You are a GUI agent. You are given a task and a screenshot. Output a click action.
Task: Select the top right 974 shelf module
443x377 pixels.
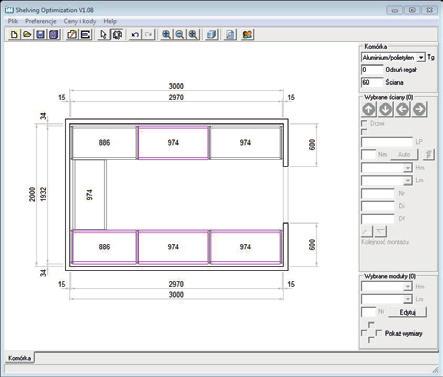pyautogui.click(x=245, y=143)
